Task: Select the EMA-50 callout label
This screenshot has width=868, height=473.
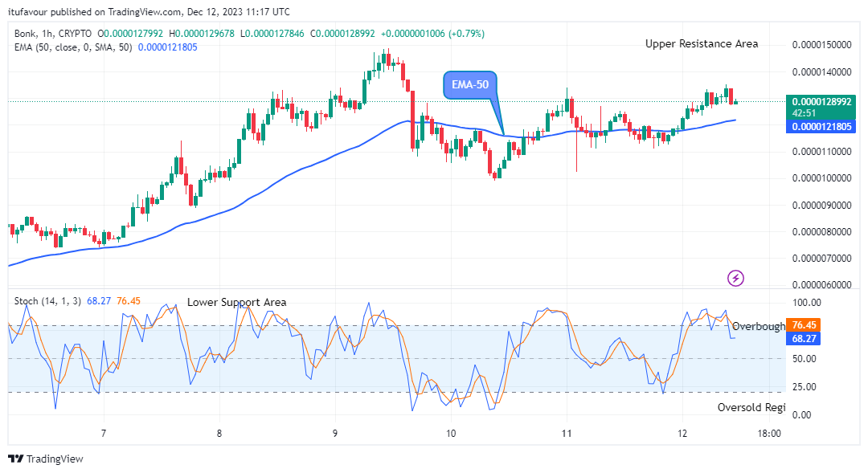Action: click(470, 84)
